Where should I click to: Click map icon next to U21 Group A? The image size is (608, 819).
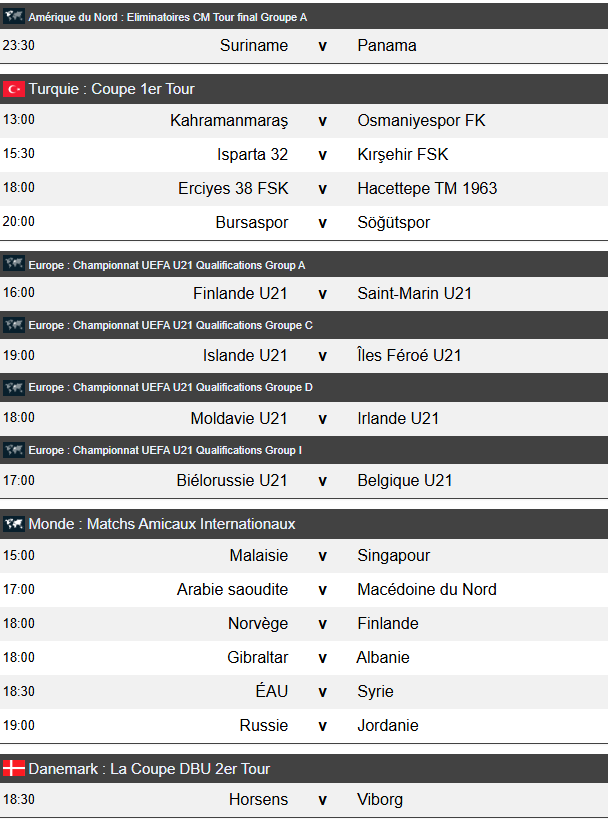[14, 264]
